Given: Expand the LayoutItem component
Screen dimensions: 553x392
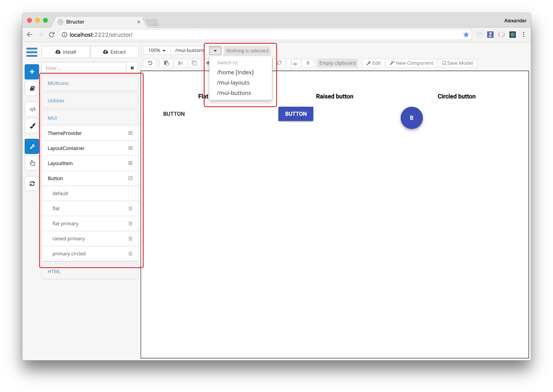Looking at the screenshot, I should pos(130,163).
